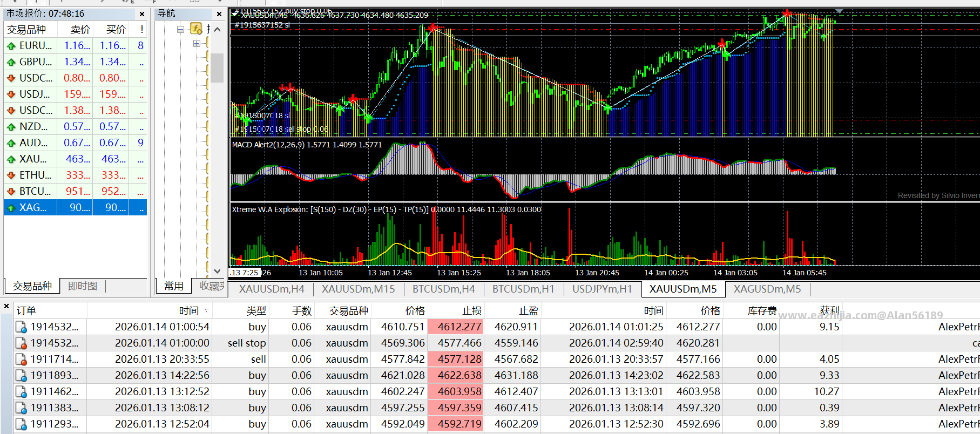
Task: Click the USDJ down-arrow icon in Market Watch
Action: point(11,94)
